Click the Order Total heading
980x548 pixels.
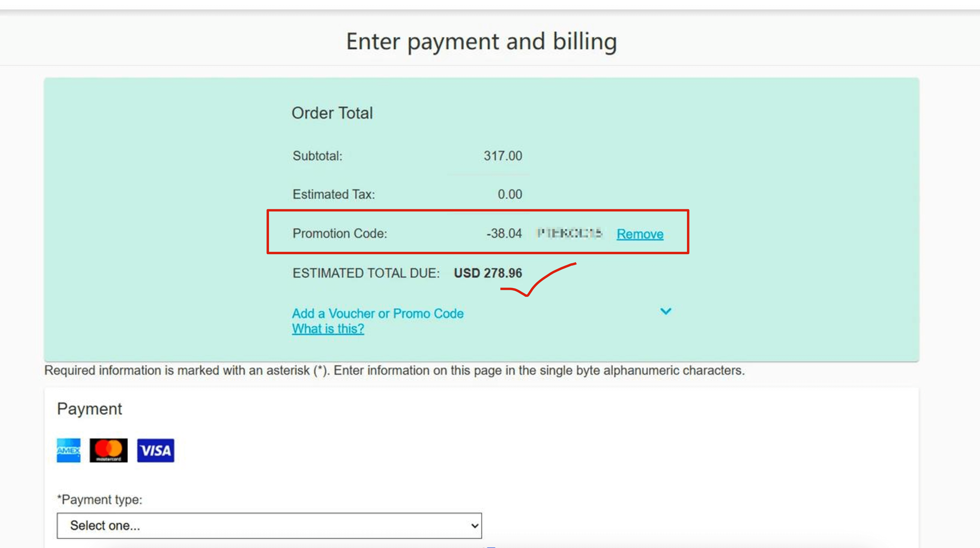click(332, 113)
